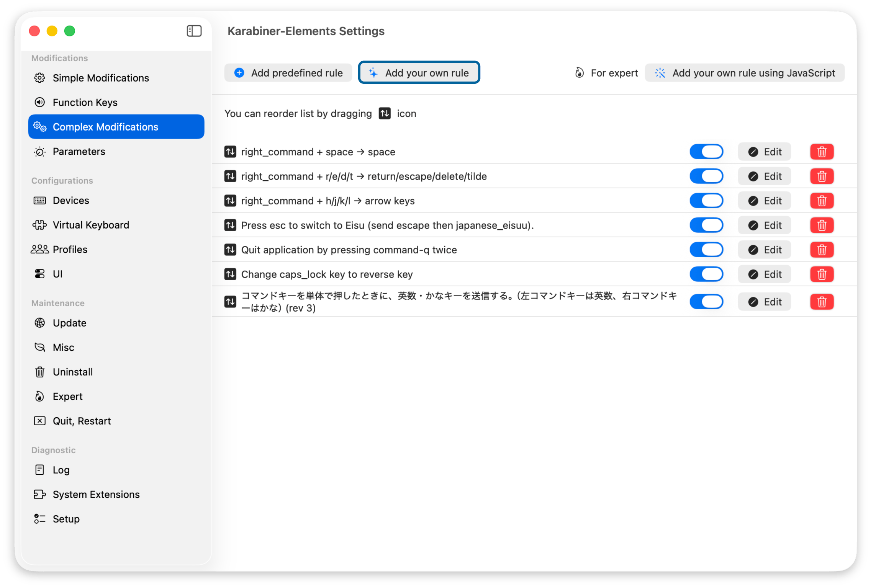Viewport: 871px width, 588px height.
Task: Click the Virtual Keyboard puzzle icon
Action: [40, 225]
